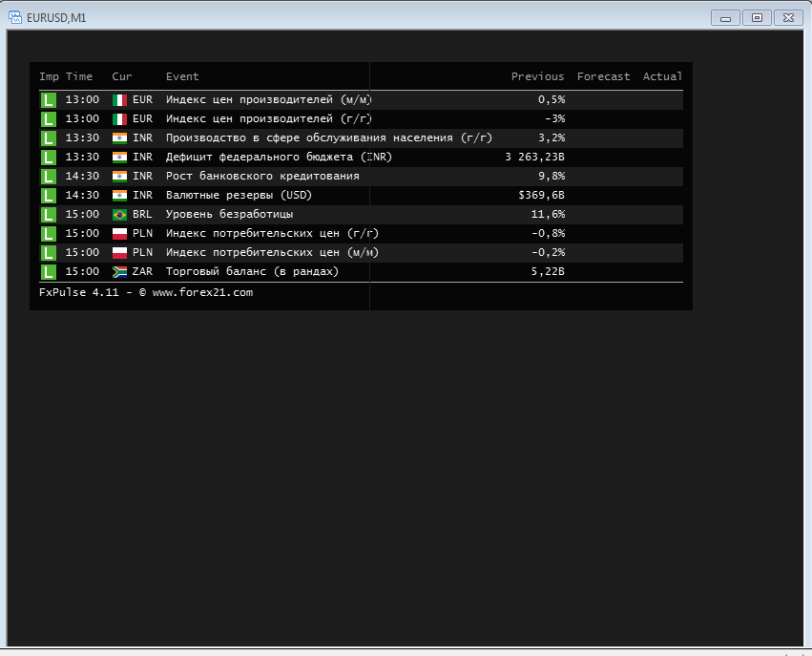Screen dimensions: 812x656
Task: Click the India flag in the Дефицит бюджета row
Action: pyautogui.click(x=119, y=158)
